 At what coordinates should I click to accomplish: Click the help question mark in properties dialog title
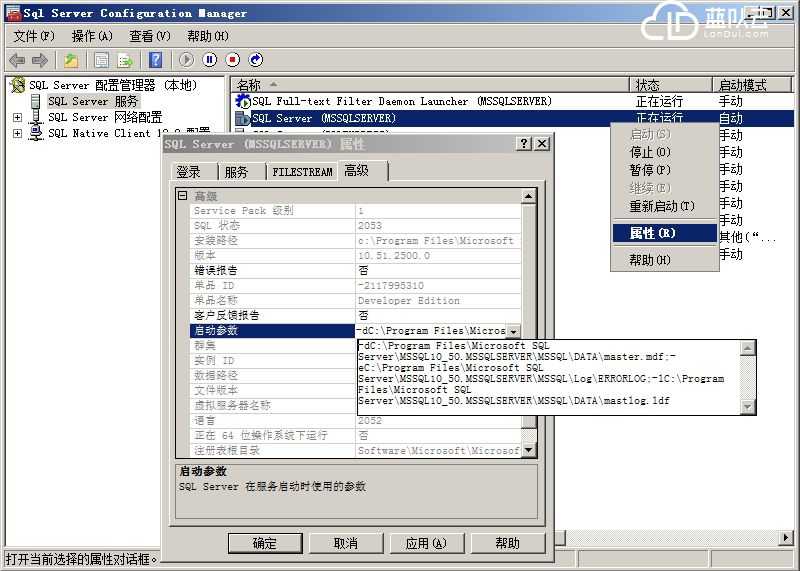point(524,144)
